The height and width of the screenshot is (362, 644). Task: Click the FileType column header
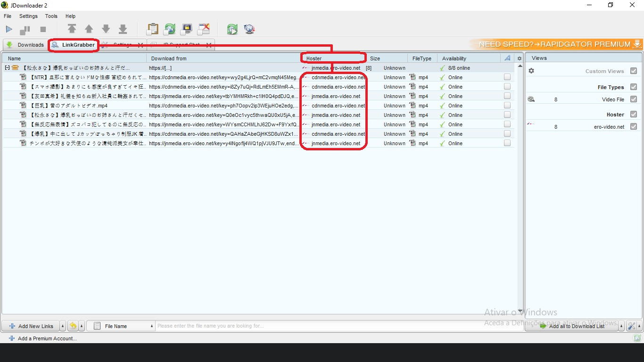point(422,58)
